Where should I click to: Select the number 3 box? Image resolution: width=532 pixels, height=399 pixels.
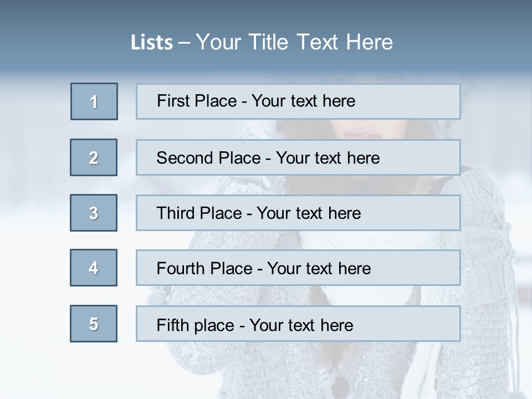94,213
